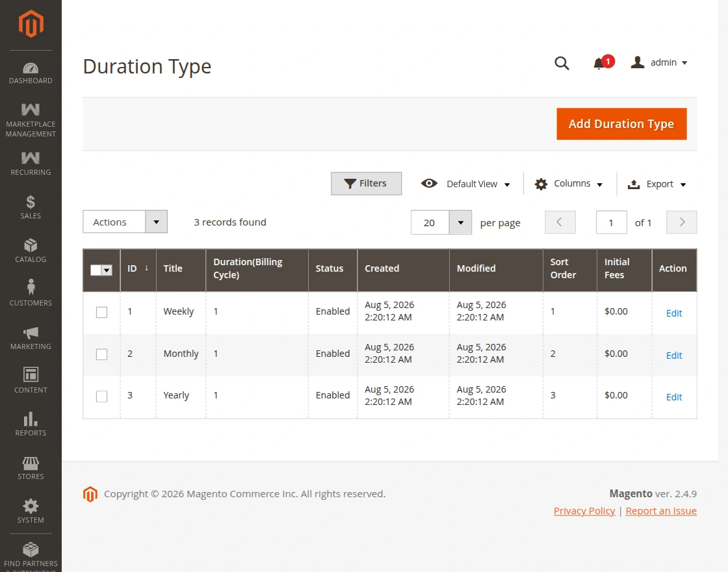Open the notifications bell

(603, 62)
